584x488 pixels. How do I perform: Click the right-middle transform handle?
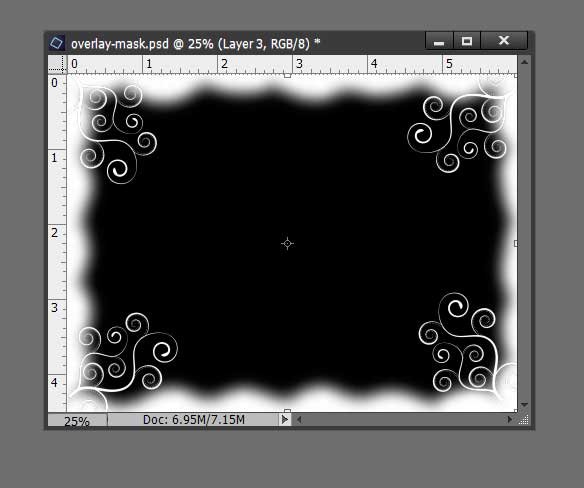(515, 243)
